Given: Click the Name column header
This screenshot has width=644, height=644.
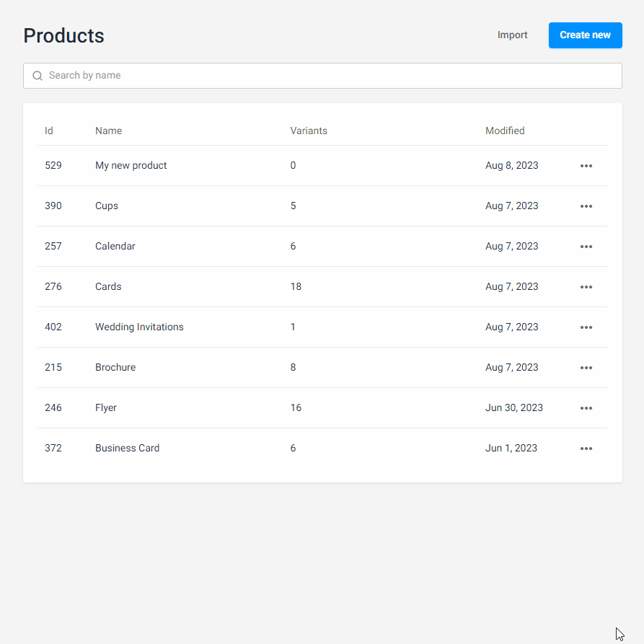Looking at the screenshot, I should coord(108,131).
